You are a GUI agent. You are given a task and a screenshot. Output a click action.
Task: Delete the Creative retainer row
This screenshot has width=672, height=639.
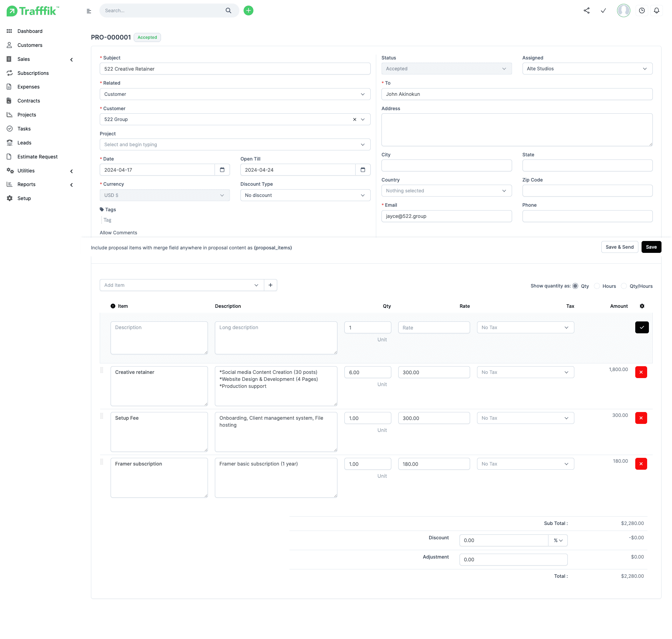pyautogui.click(x=641, y=372)
